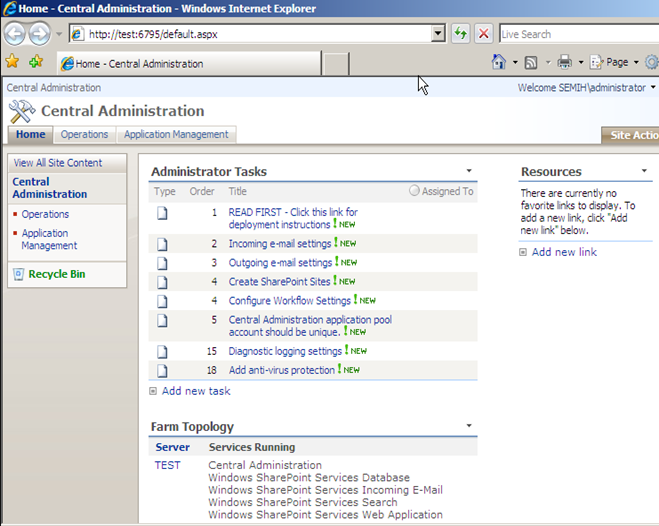Click document icon beside Incoming e-mail settings
This screenshot has height=526, width=659.
click(162, 243)
